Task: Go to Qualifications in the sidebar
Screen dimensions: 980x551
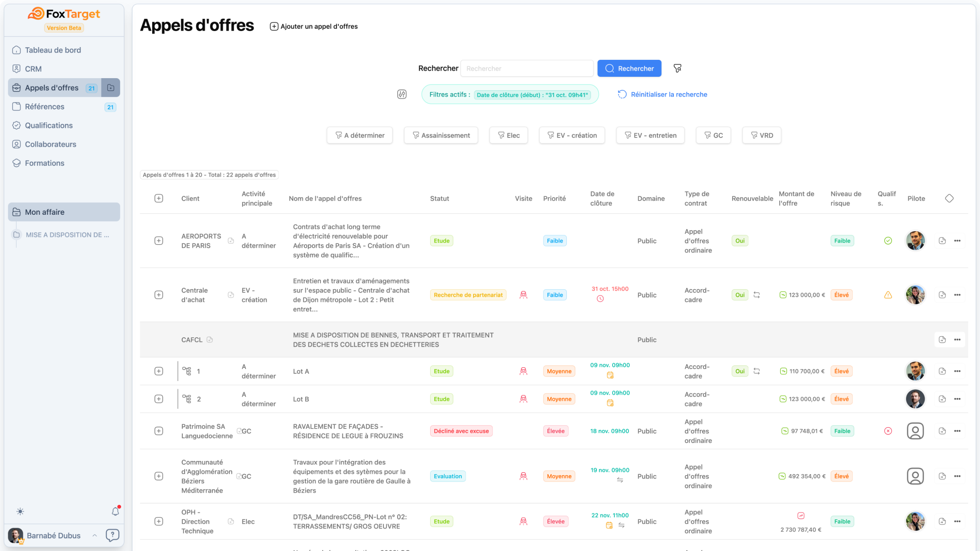Action: (49, 125)
